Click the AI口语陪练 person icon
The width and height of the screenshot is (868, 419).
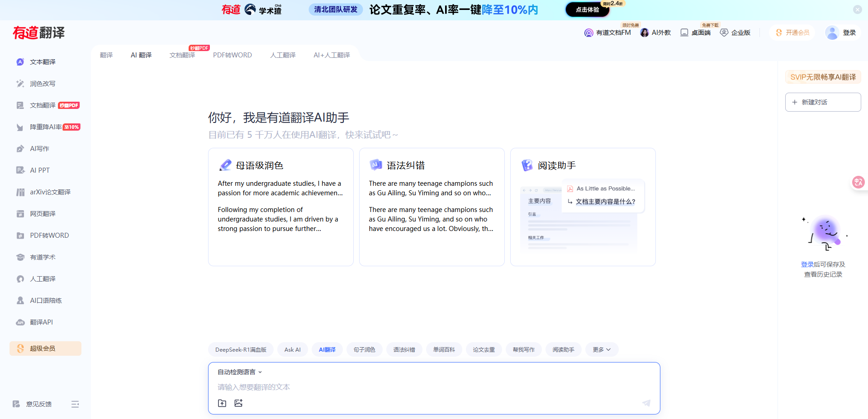pos(20,301)
